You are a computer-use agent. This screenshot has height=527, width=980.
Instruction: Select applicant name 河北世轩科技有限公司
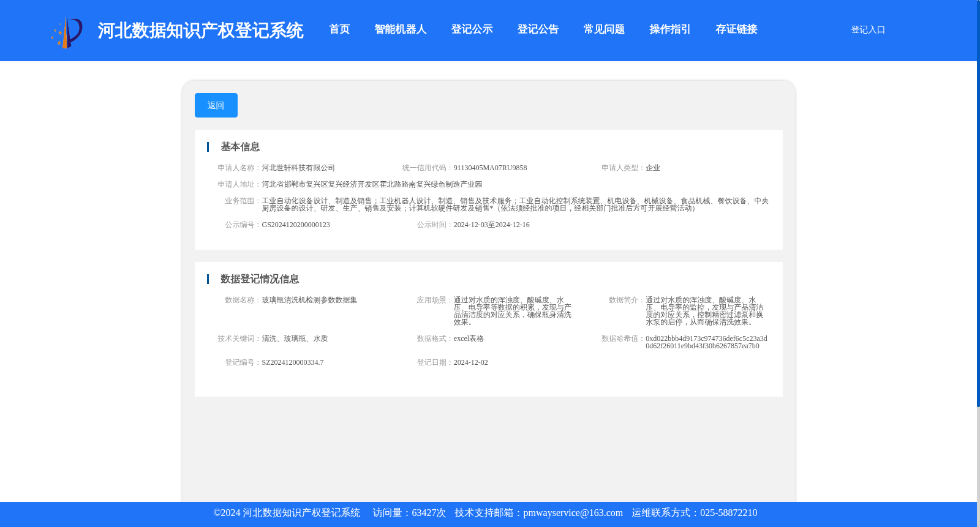pyautogui.click(x=298, y=168)
